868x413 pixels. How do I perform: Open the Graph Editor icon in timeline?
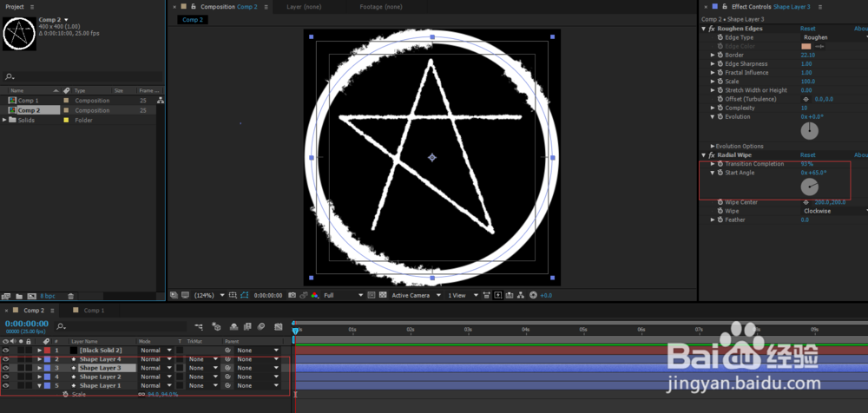click(x=278, y=326)
